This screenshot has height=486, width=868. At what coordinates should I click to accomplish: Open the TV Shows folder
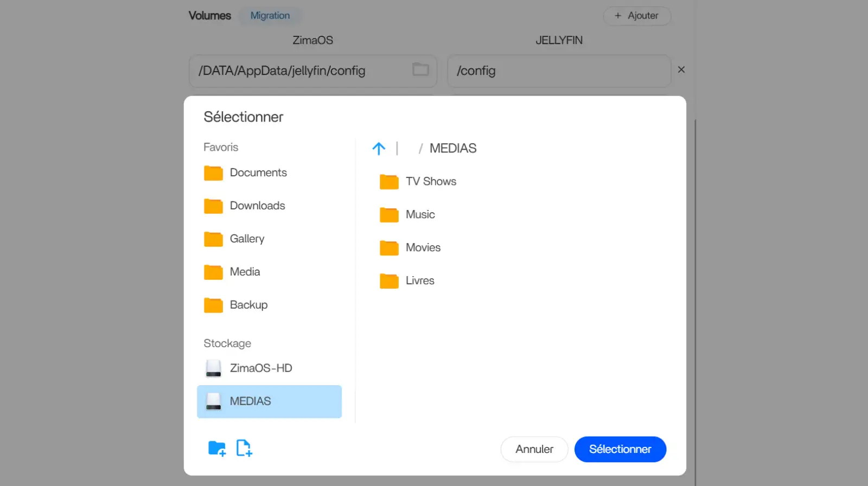(430, 182)
